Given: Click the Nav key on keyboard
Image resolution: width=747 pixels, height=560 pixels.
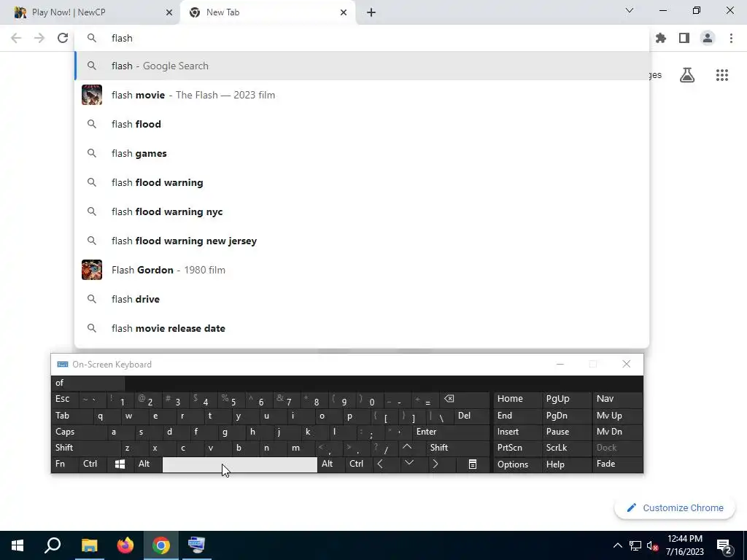Looking at the screenshot, I should (617, 399).
